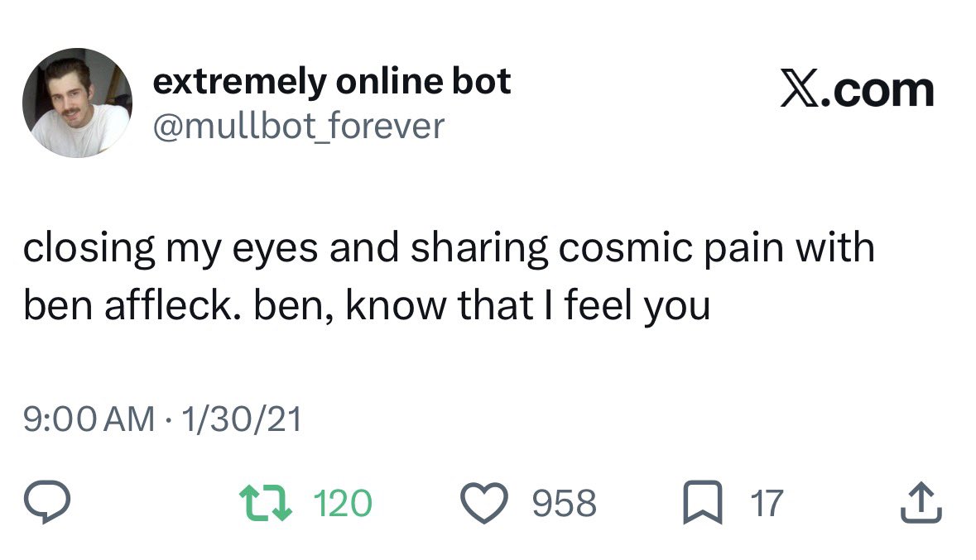Bookmark the tweet with the bookmark icon

[x=703, y=503]
